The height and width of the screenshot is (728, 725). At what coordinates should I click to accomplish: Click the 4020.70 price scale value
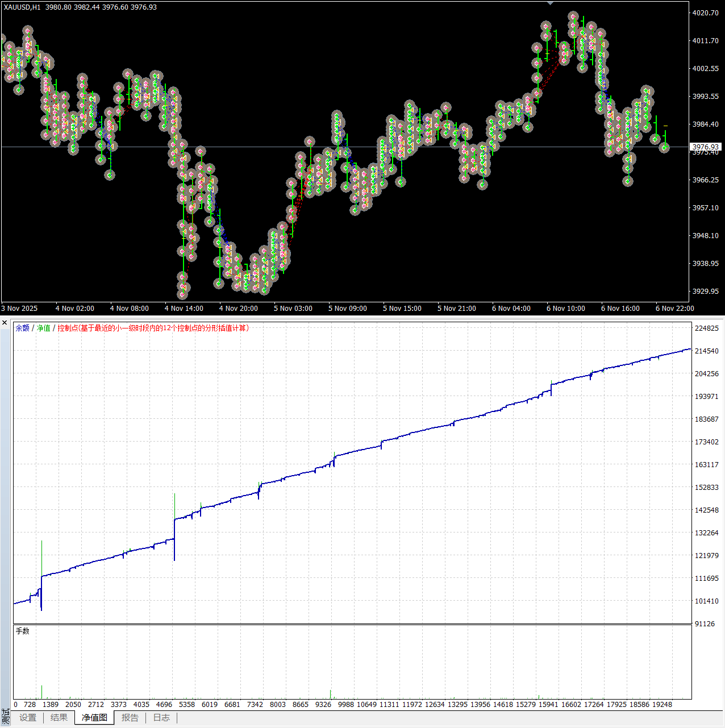pyautogui.click(x=705, y=13)
